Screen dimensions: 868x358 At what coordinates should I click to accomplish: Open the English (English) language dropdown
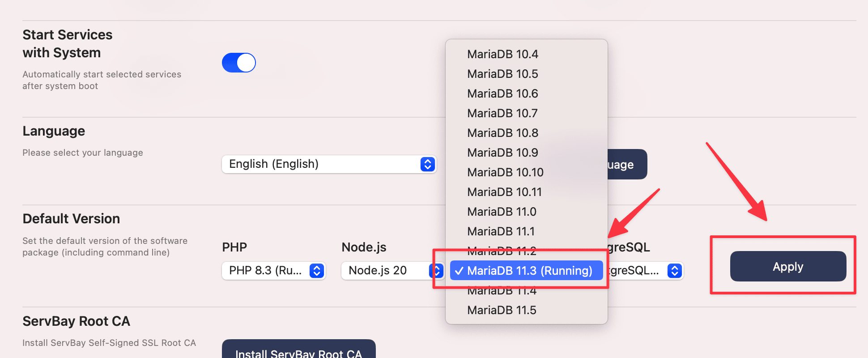pyautogui.click(x=329, y=164)
